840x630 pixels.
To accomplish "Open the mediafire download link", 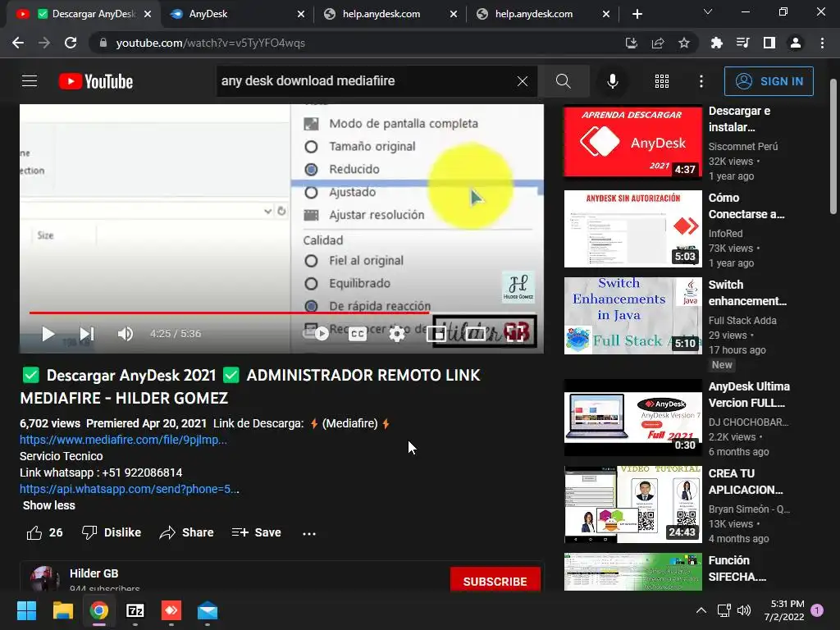I will (x=123, y=440).
